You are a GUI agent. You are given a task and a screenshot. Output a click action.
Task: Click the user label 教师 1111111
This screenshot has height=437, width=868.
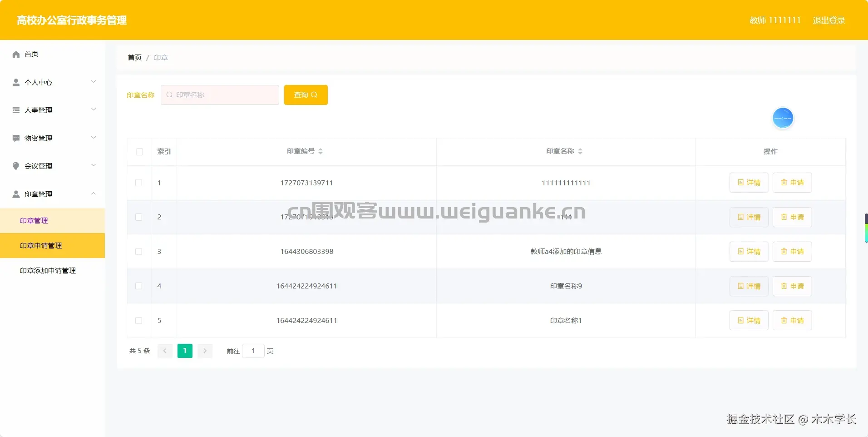coord(775,20)
